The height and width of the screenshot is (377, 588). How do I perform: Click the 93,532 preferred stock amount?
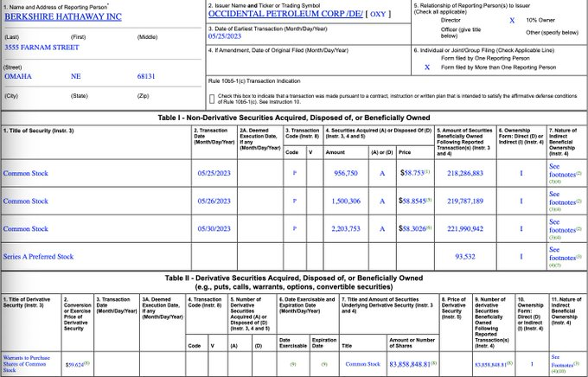click(465, 257)
